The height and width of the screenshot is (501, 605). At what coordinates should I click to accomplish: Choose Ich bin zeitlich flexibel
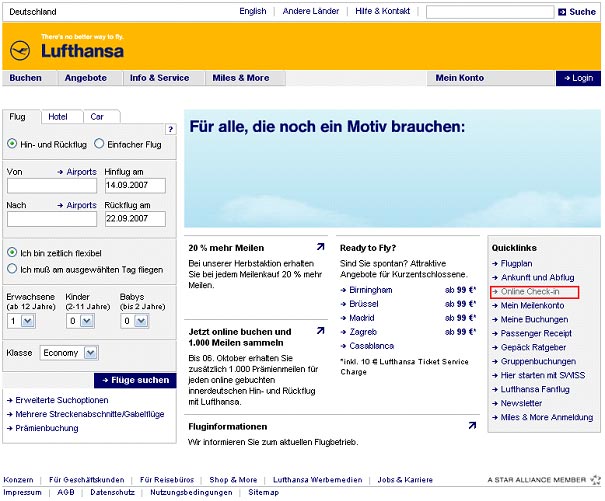pyautogui.click(x=12, y=252)
